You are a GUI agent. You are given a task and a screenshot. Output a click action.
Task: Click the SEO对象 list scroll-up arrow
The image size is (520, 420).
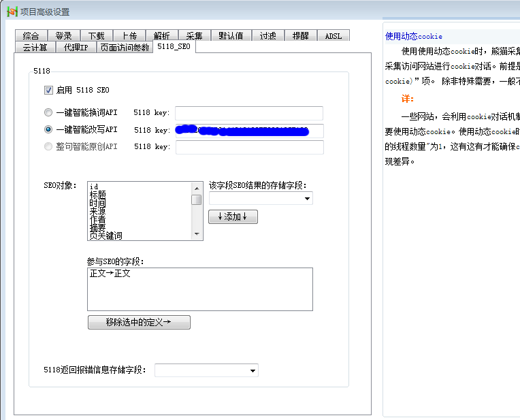coord(197,189)
